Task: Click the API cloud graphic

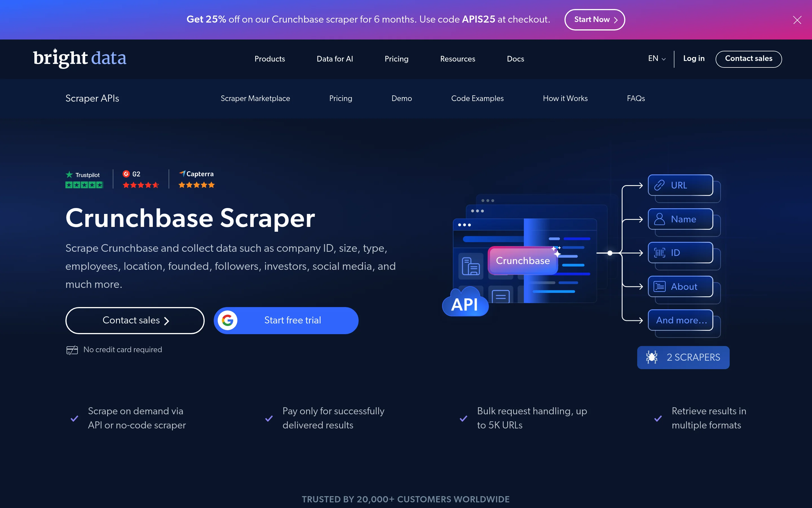Action: pos(465,302)
